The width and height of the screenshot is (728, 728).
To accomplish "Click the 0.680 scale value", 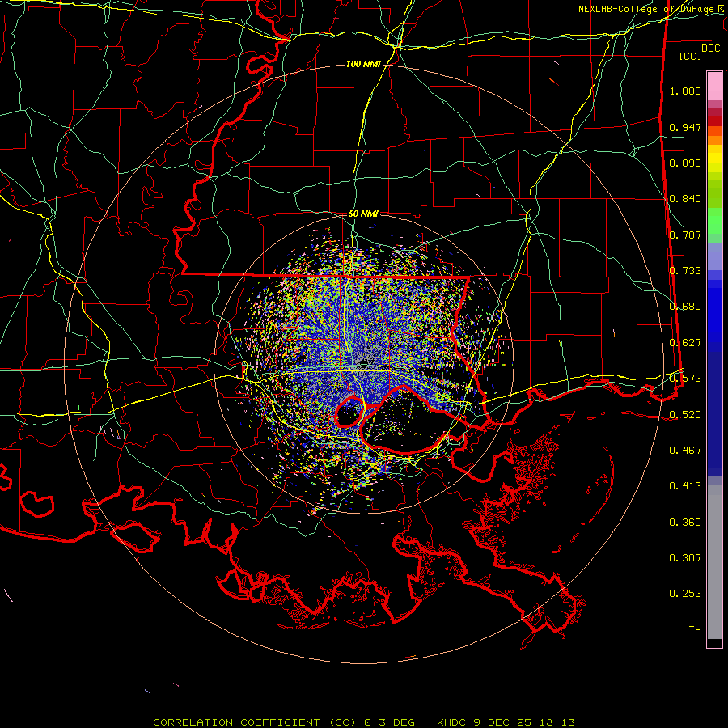I will 685,307.
